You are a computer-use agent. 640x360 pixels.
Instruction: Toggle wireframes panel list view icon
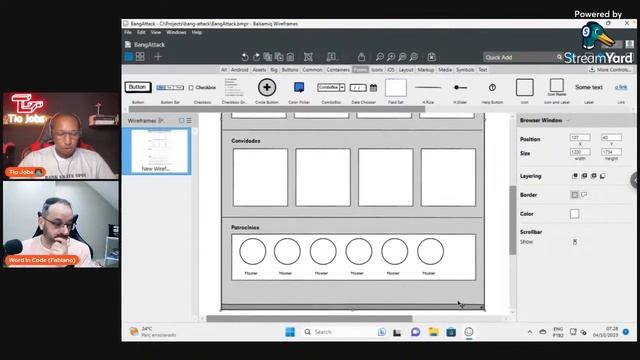[189, 120]
